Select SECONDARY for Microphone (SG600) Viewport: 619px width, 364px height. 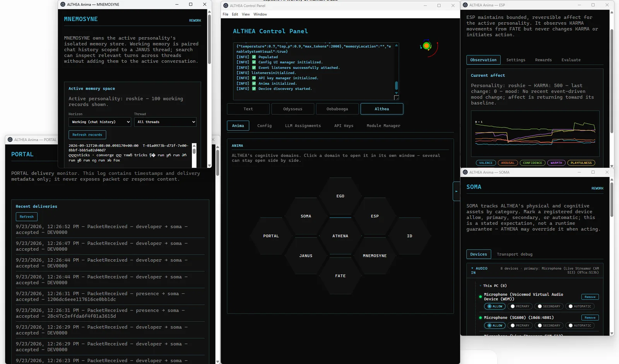pyautogui.click(x=549, y=325)
